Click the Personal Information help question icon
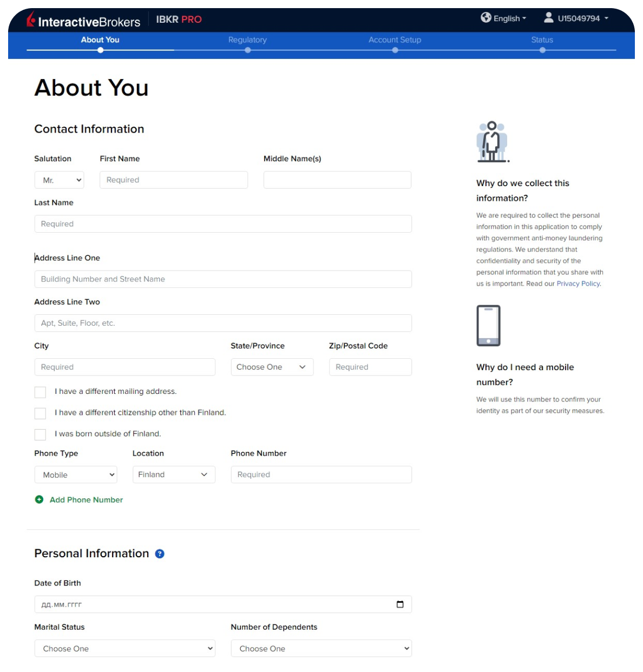 [160, 554]
